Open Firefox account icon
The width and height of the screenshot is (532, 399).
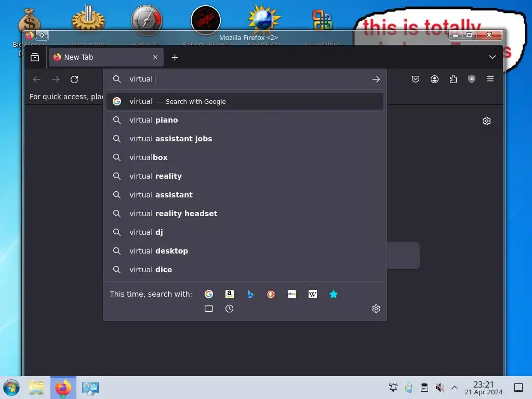click(435, 79)
